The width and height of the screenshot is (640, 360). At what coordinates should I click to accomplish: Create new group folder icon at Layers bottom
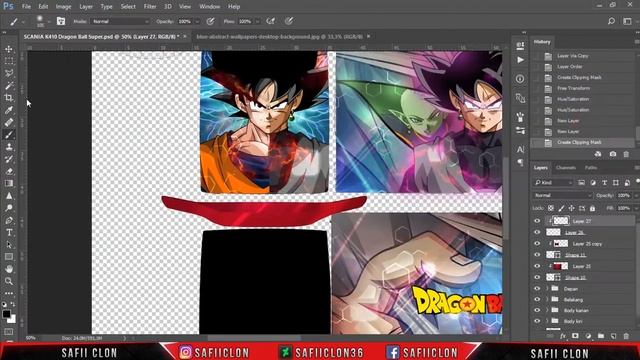pos(601,336)
